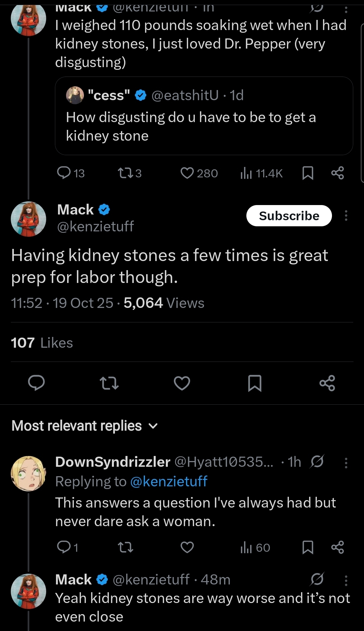This screenshot has height=631, width=364.
Task: Subscribe to Mack's account
Action: click(289, 216)
